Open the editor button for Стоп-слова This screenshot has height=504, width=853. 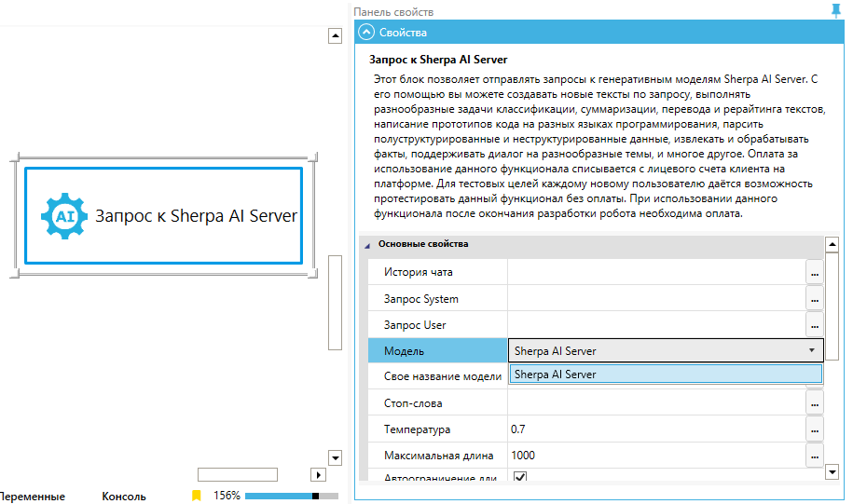coord(815,403)
